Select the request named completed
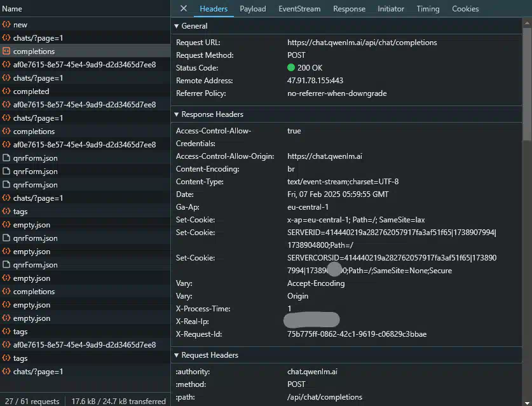This screenshot has height=406, width=532. pyautogui.click(x=85, y=91)
